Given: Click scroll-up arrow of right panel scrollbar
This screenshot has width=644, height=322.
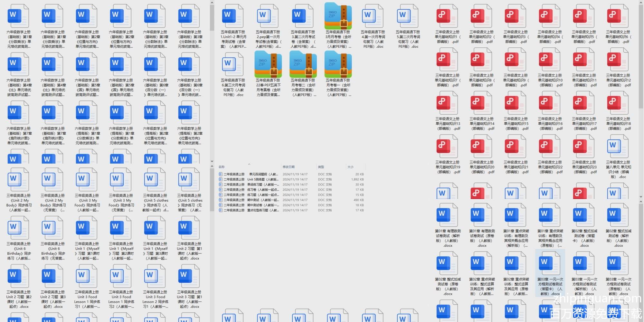Looking at the screenshot, I should pos(641,3).
